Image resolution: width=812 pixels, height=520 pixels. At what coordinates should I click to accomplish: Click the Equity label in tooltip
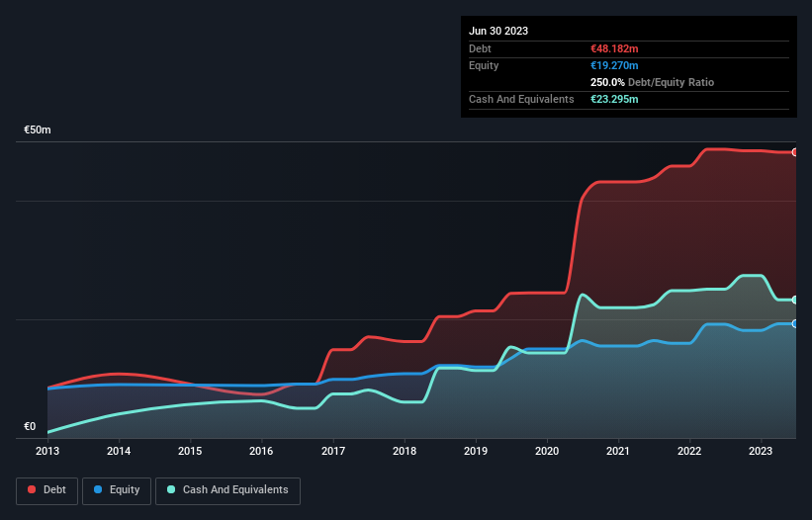pos(484,65)
